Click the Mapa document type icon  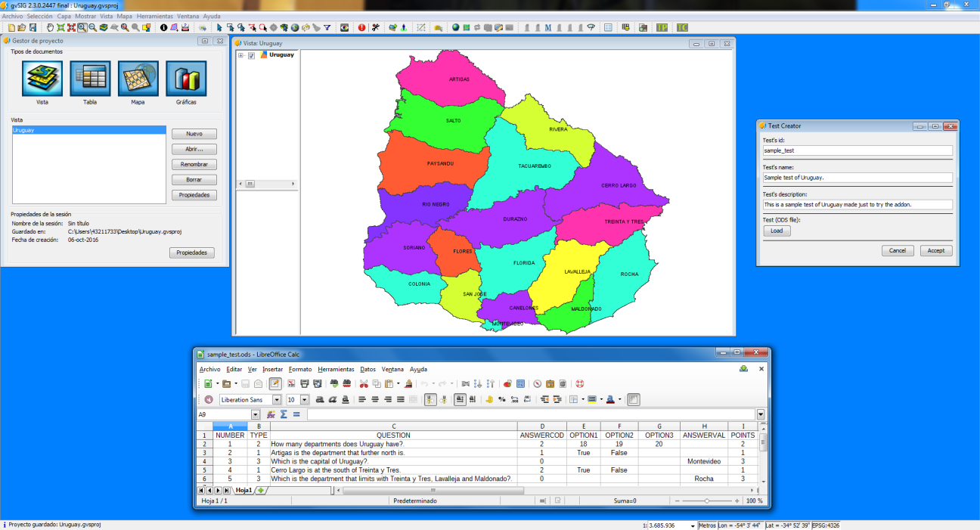pos(138,79)
